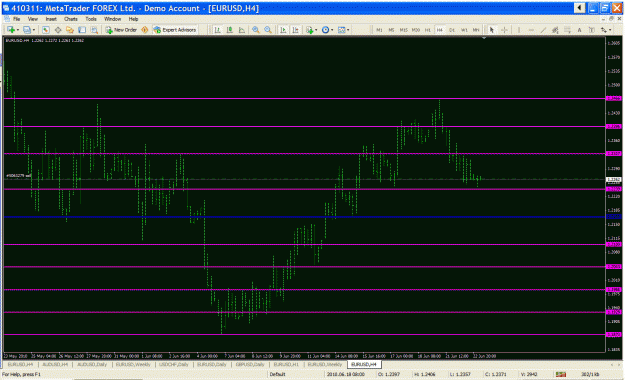Screen dimensions: 625x380
Task: Toggle the Auto Scroll button
Action: pos(283,30)
